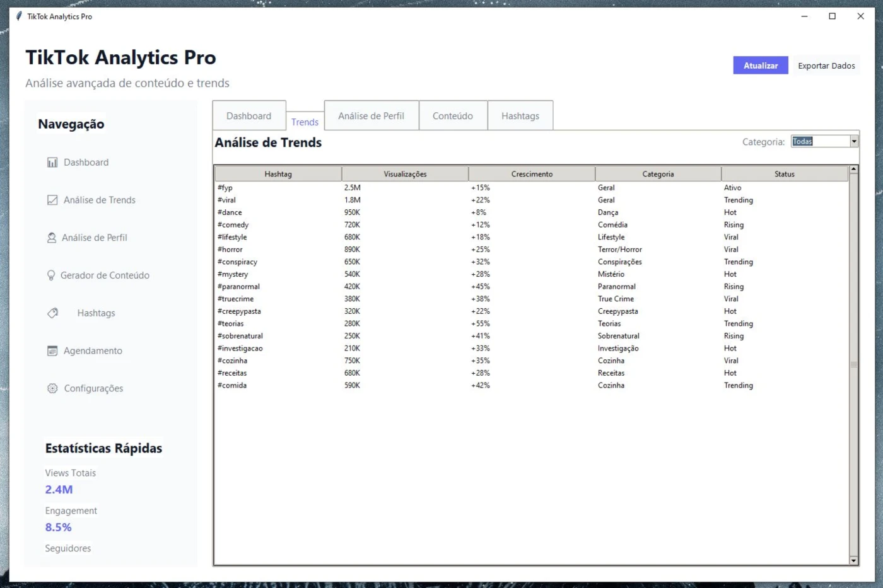Sort by the Crescimento column header

point(532,174)
